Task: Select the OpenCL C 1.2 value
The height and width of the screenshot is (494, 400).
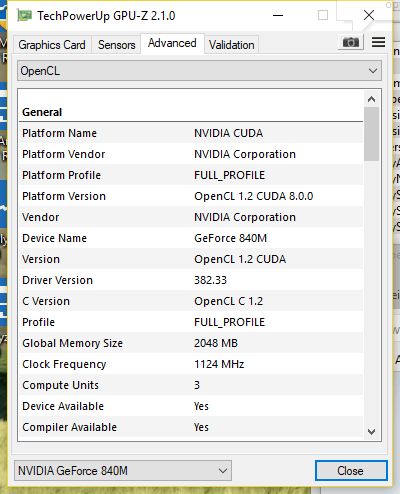Action: (x=229, y=301)
